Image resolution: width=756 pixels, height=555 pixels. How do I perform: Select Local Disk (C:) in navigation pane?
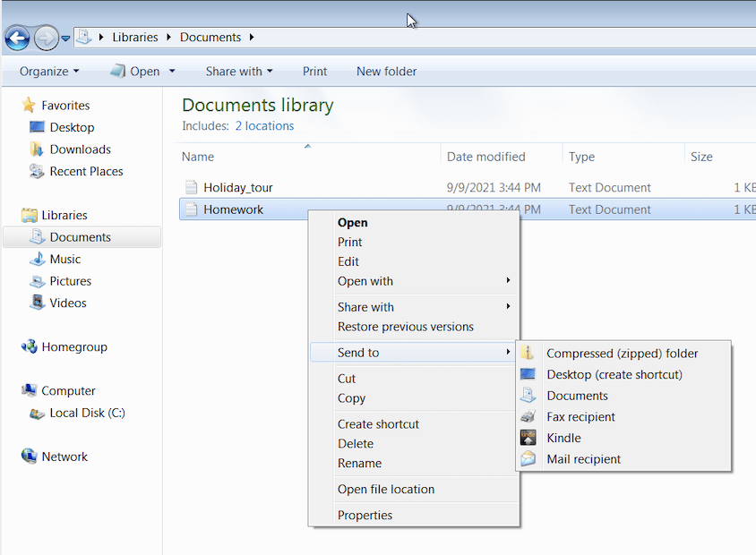click(87, 413)
